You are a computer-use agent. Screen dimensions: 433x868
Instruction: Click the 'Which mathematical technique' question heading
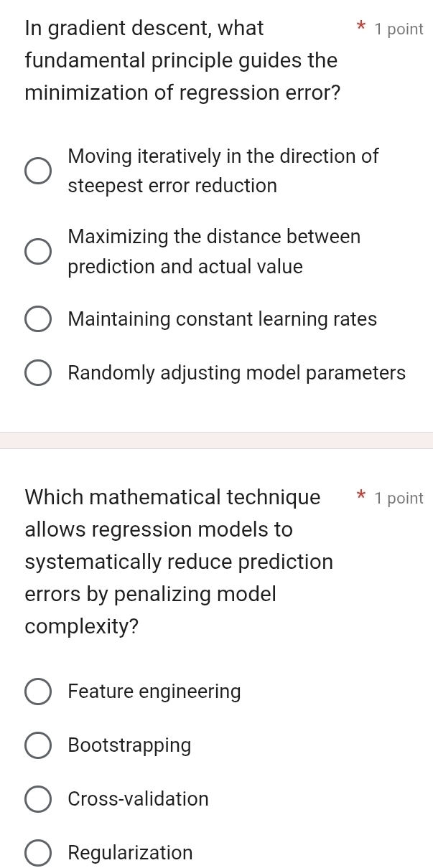pos(179,562)
